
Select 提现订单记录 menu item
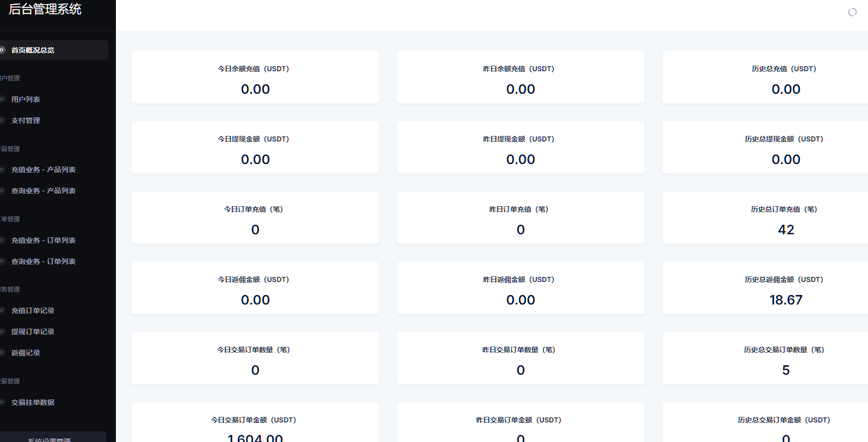point(33,332)
